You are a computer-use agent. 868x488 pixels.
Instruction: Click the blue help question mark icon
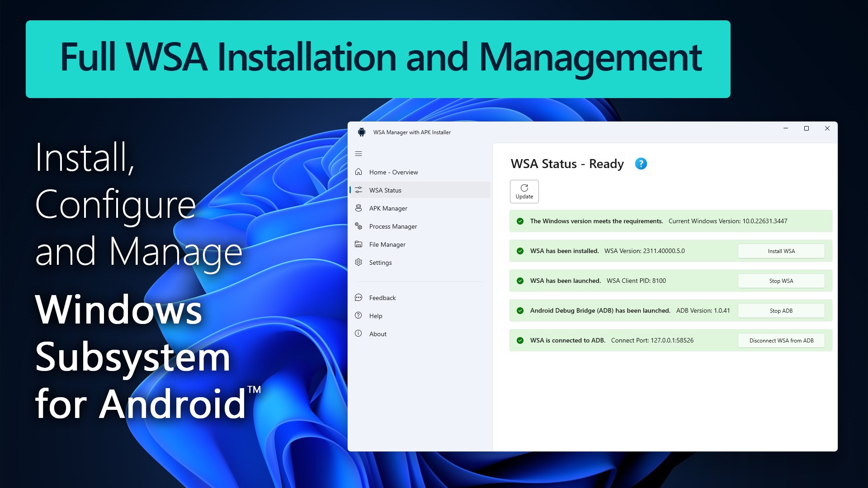[641, 164]
